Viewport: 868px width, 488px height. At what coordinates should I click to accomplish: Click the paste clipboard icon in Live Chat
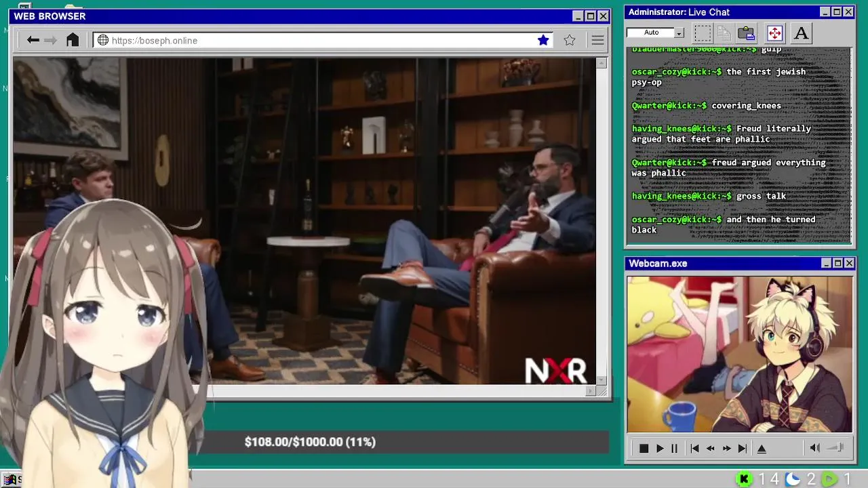(x=747, y=33)
